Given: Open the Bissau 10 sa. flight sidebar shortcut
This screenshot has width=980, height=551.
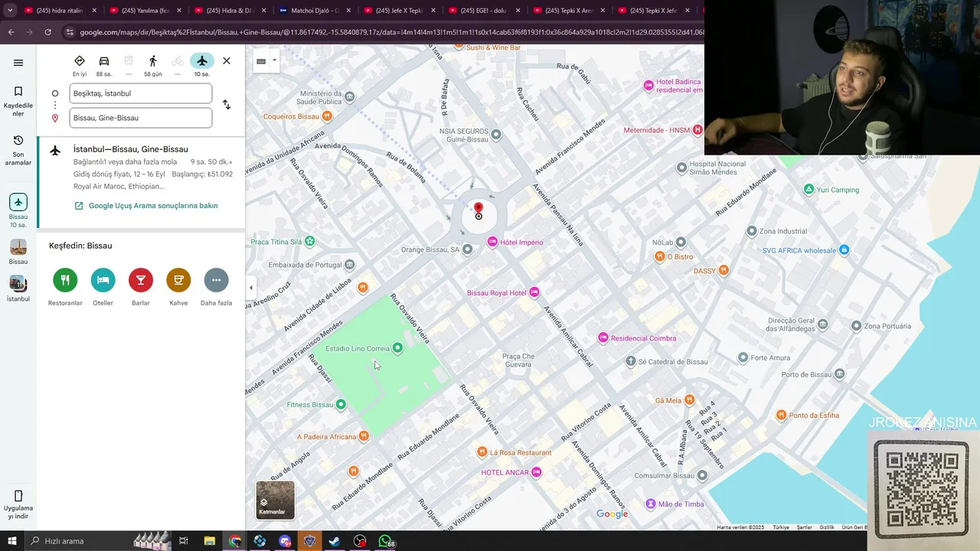Looking at the screenshot, I should pyautogui.click(x=18, y=210).
